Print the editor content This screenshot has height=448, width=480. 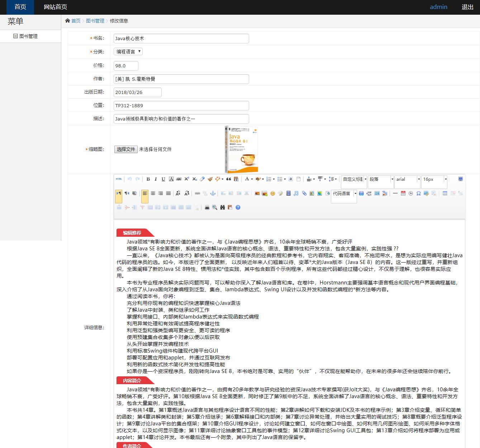(207, 207)
